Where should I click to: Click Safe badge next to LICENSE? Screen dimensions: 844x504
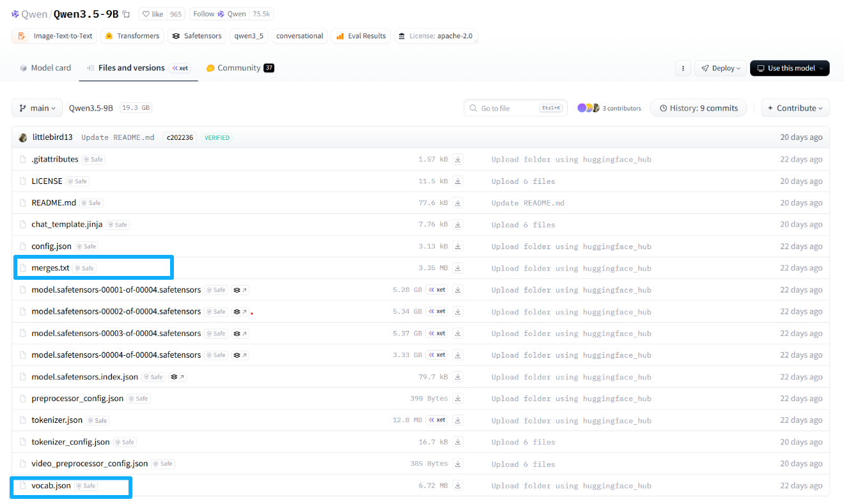(77, 181)
